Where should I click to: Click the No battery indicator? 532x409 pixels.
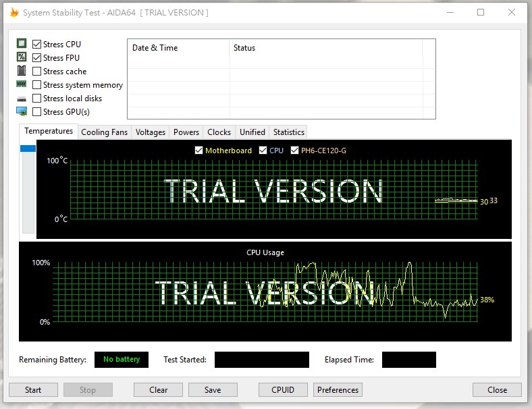point(122,360)
